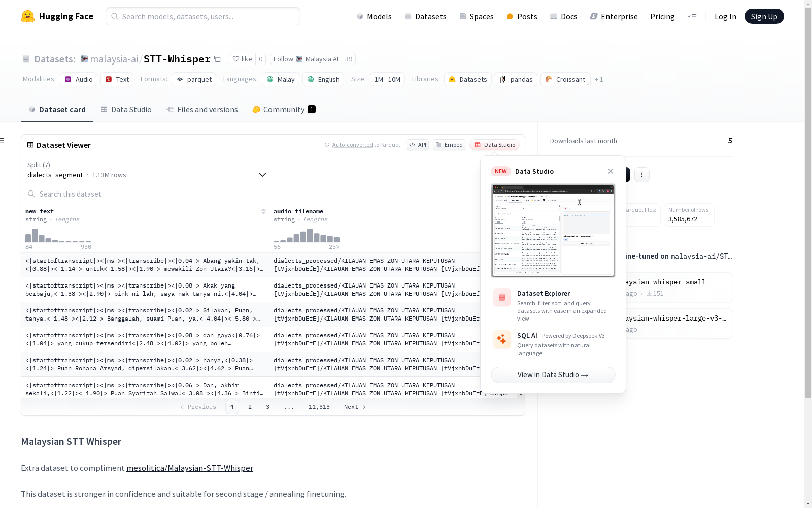812x508 pixels.
Task: Open the API button in Dataset Viewer
Action: coord(418,145)
